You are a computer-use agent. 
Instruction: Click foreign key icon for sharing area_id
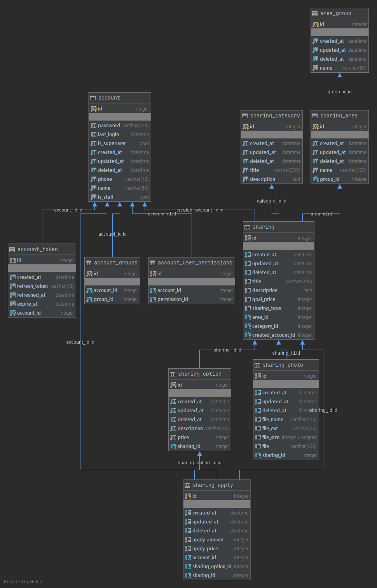tap(248, 317)
